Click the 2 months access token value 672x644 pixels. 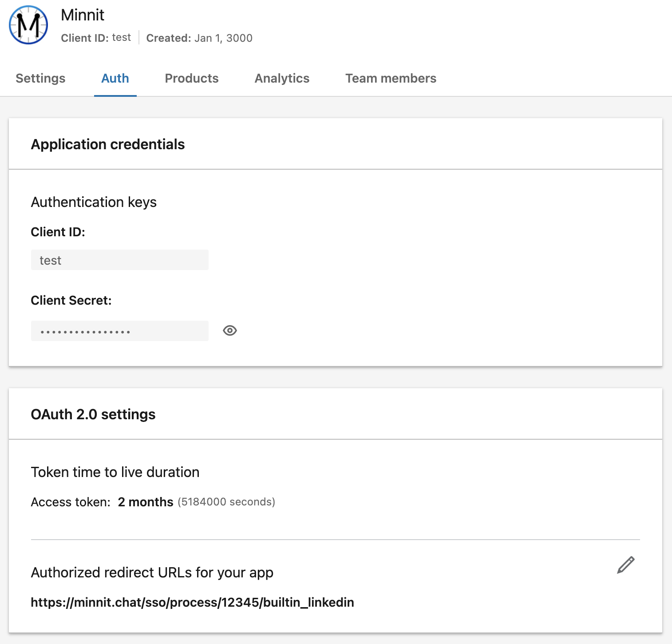tap(145, 502)
